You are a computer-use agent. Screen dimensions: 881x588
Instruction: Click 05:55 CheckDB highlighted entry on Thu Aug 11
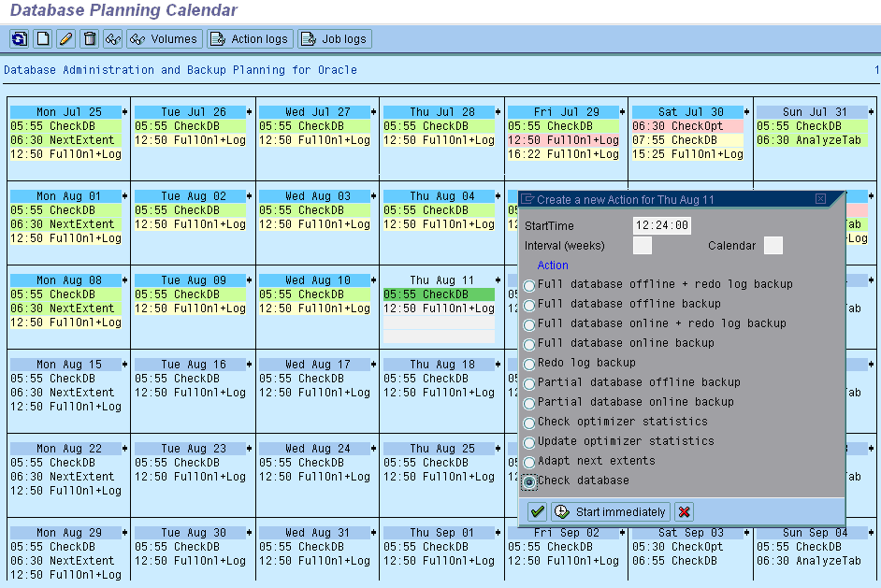439,294
